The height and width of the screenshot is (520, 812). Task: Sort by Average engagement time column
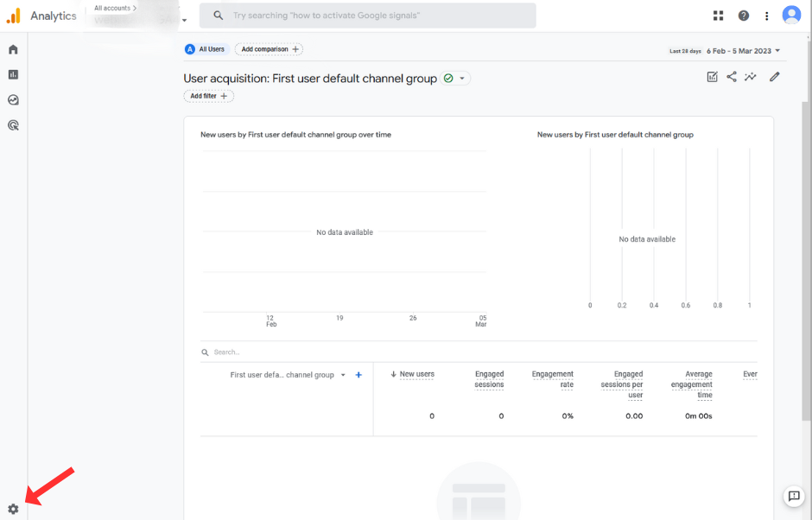click(x=692, y=384)
